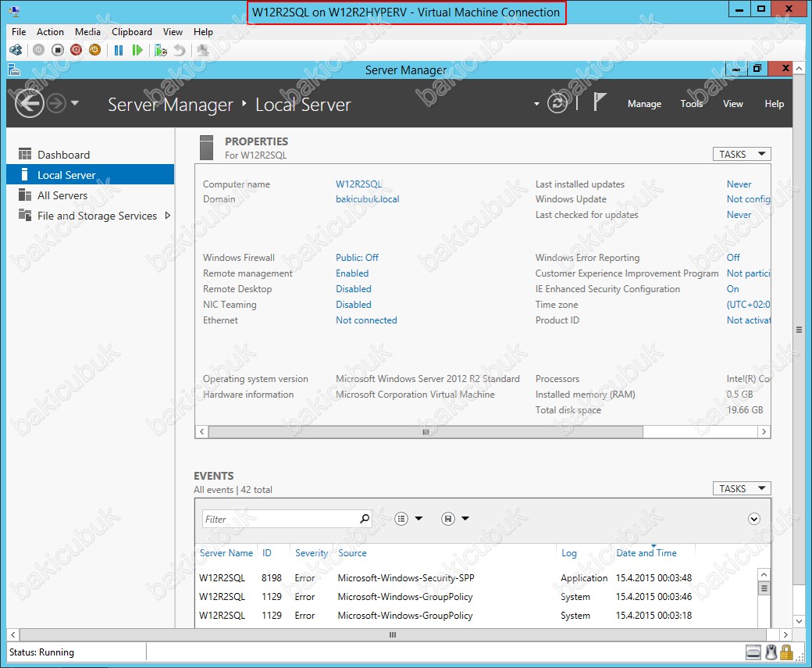The image size is (812, 668).
Task: Select event 8198 Microsoft-Windows-Security-SPP row
Action: (476, 578)
